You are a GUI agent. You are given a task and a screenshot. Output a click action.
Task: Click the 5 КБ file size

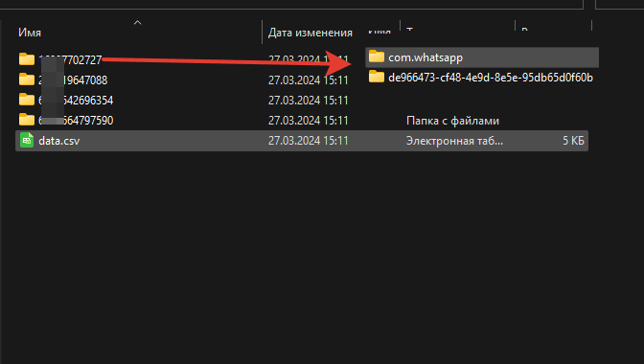pyautogui.click(x=573, y=141)
